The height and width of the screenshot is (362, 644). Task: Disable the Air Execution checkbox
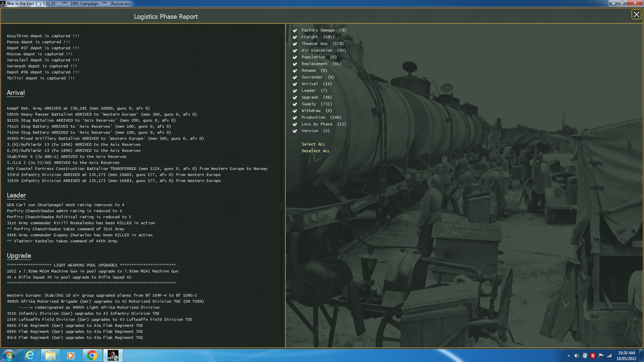[x=295, y=51]
